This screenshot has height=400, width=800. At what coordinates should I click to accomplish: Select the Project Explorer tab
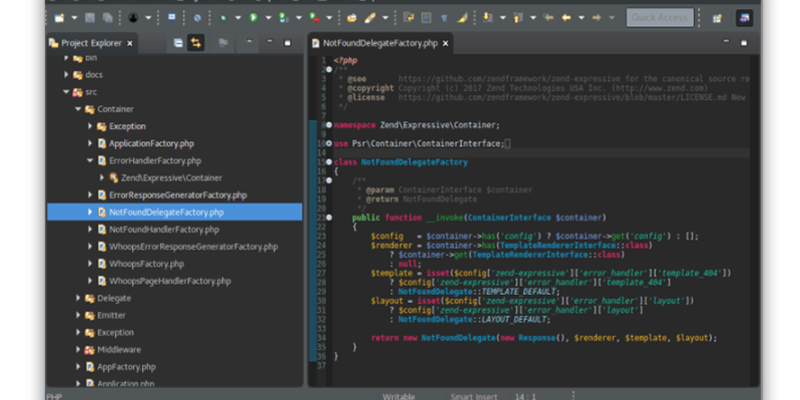click(90, 43)
